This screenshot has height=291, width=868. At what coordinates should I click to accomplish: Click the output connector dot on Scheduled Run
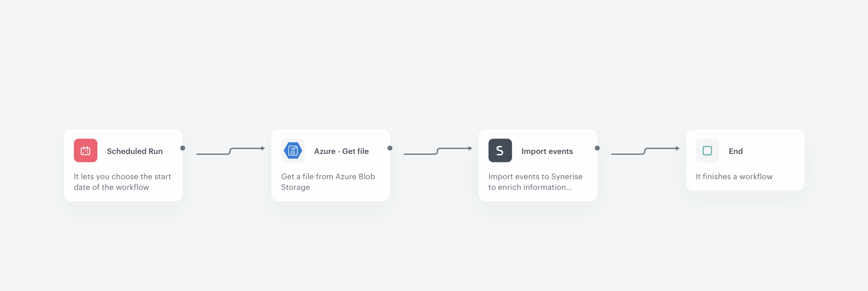click(x=183, y=149)
